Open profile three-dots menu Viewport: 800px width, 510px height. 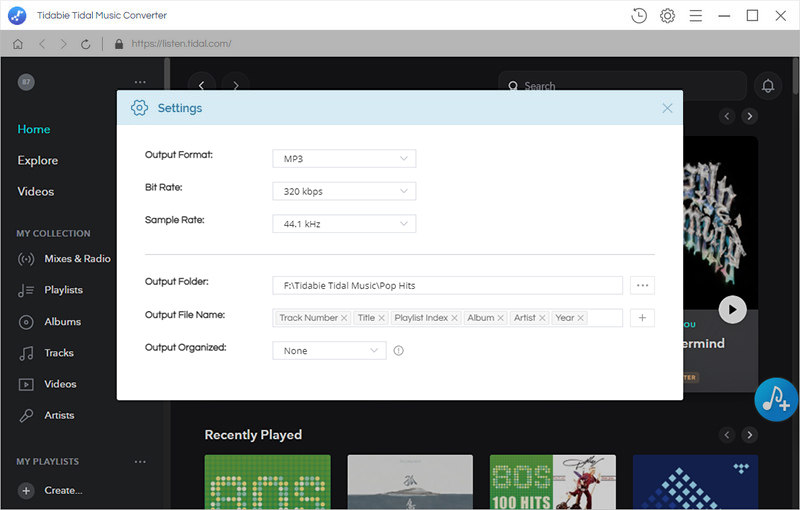[x=140, y=82]
